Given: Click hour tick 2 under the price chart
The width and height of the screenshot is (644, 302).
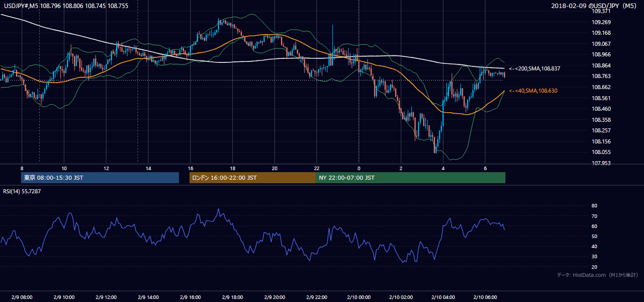Looking at the screenshot, I should point(401,168).
